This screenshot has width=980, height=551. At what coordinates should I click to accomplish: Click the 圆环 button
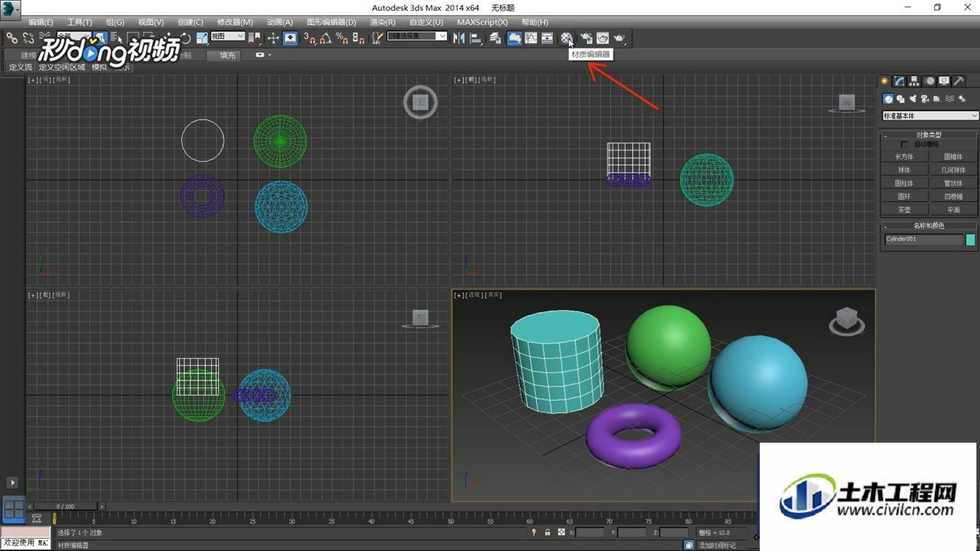[x=904, y=197]
